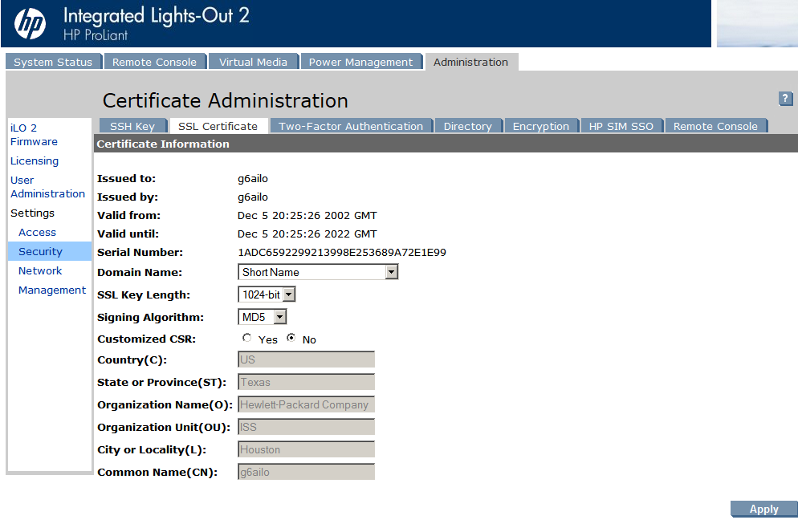Switch to the System Status tab
Screen dimensions: 798x532
(x=54, y=62)
